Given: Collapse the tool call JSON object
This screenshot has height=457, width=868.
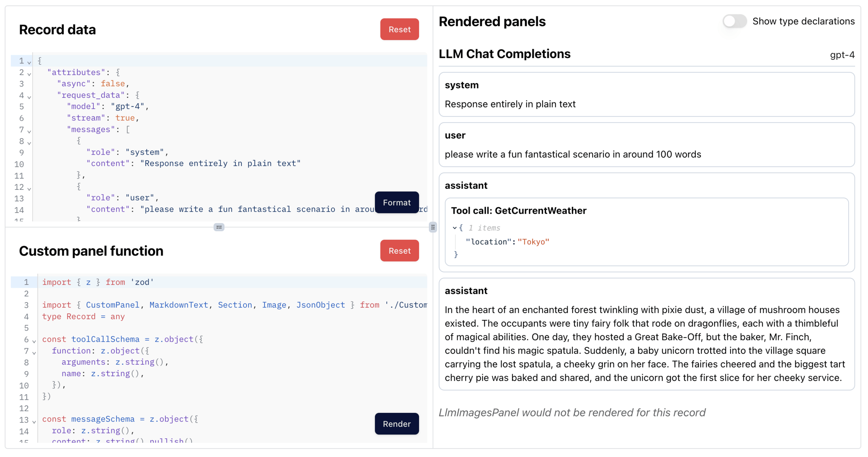Looking at the screenshot, I should pos(454,228).
